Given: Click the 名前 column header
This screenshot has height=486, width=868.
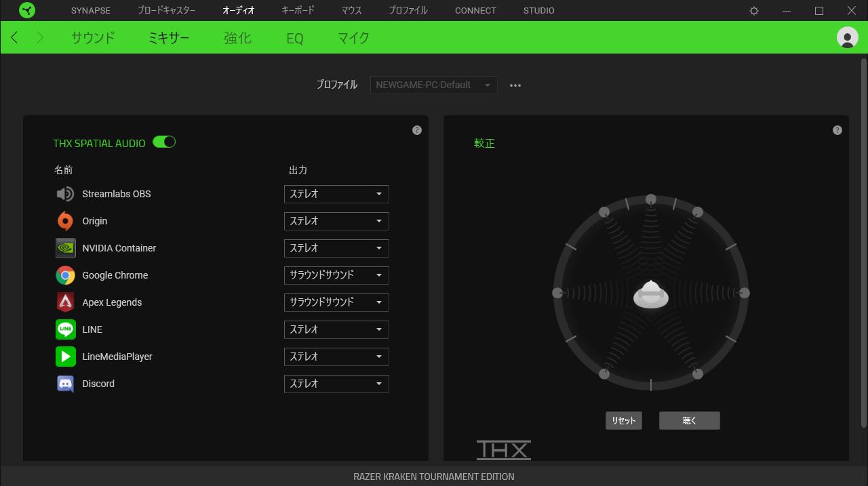Looking at the screenshot, I should 63,170.
